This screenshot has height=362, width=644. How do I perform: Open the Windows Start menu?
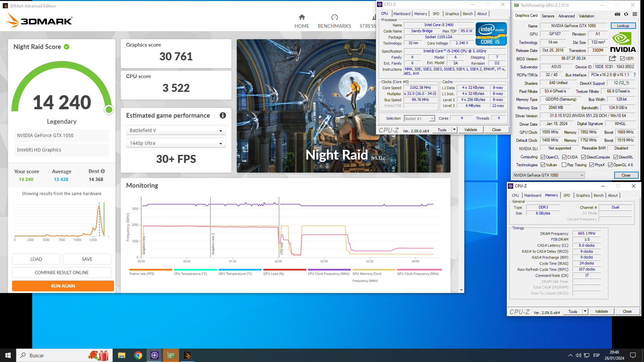[x=8, y=355]
